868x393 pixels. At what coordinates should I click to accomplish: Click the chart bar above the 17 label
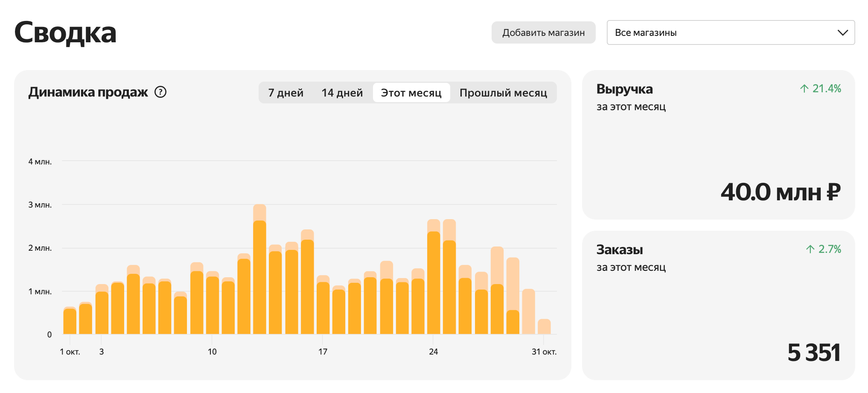click(x=323, y=307)
